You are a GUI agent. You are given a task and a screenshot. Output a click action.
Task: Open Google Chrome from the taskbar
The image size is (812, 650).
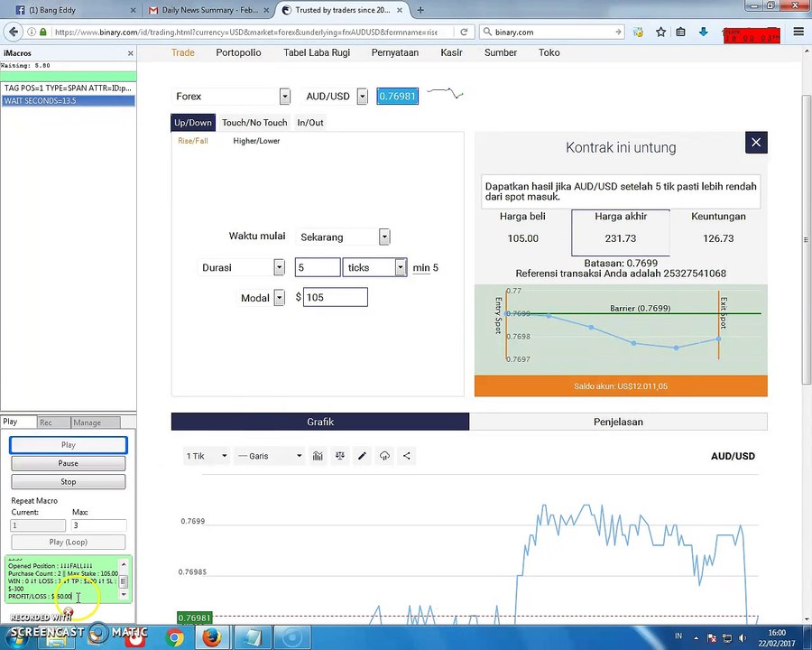click(x=175, y=637)
